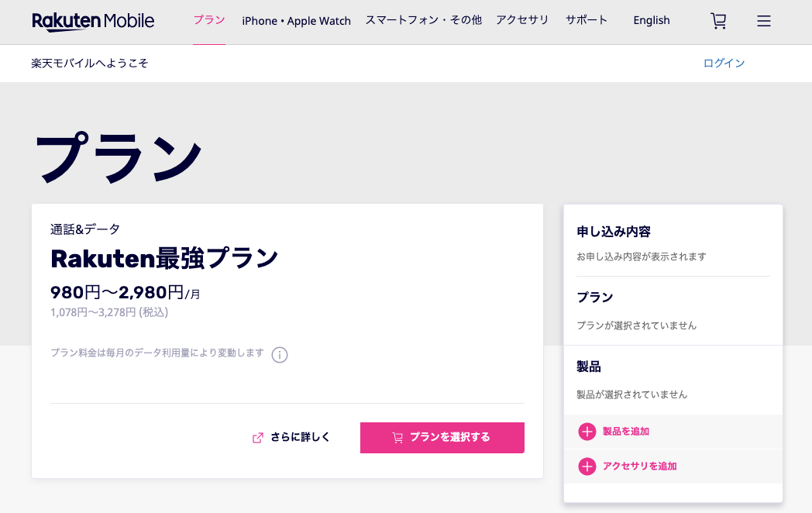Click the Rakuten Mobile logo

[93, 21]
